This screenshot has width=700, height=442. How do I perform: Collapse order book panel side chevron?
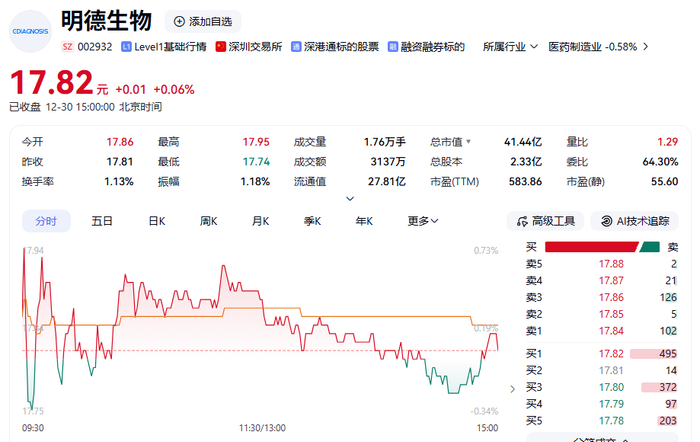tap(512, 389)
